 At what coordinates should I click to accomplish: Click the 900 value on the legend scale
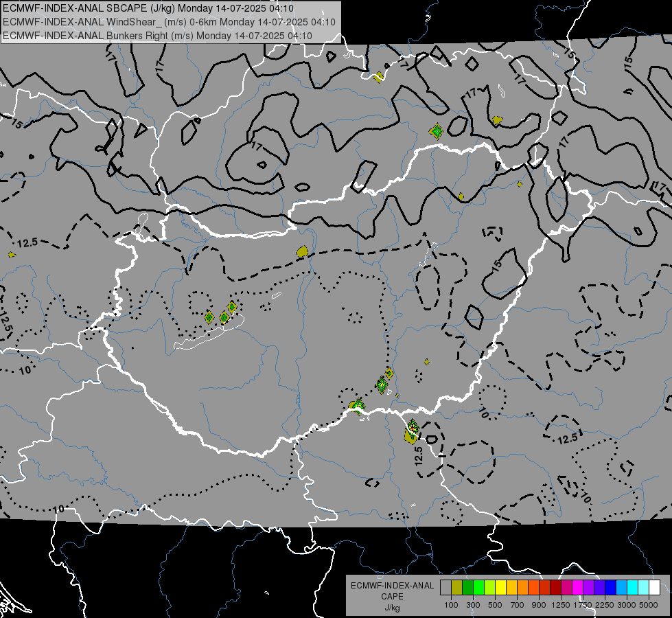click(539, 605)
